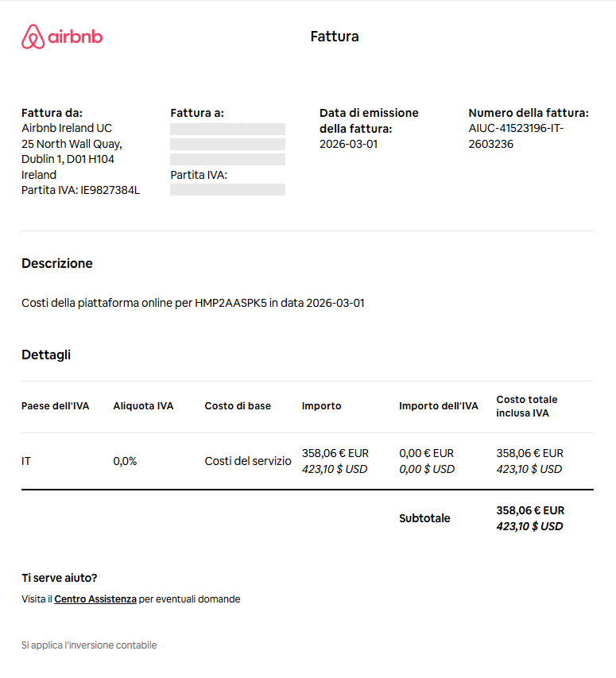Click the 'Costo di base' column header
The height and width of the screenshot is (678, 616).
tap(238, 406)
